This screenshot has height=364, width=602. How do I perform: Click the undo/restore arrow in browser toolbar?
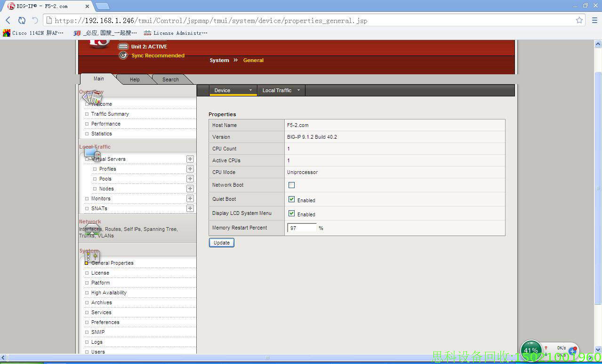pyautogui.click(x=35, y=20)
